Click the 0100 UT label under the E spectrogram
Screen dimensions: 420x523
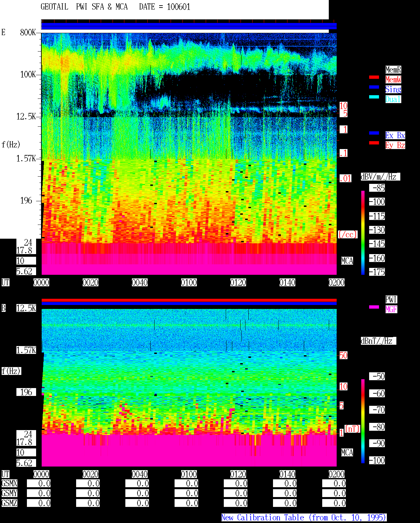[x=189, y=282]
